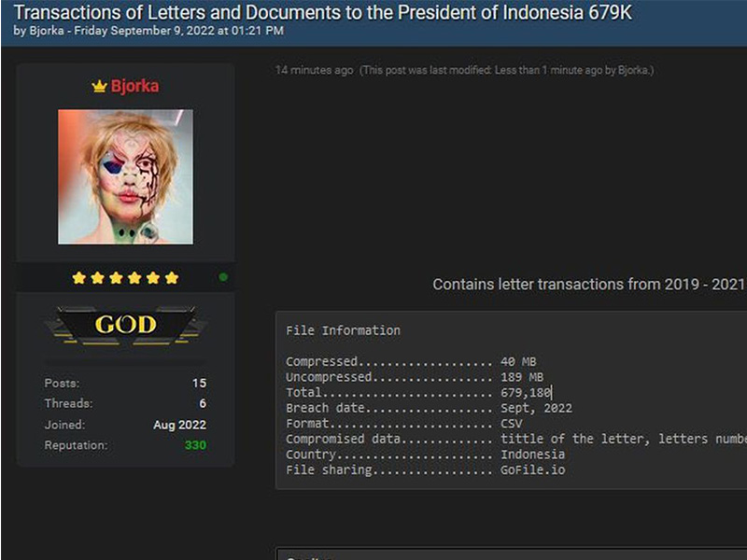The height and width of the screenshot is (560, 747).
Task: Click the GoFile.io file sharing text
Action: click(x=532, y=469)
